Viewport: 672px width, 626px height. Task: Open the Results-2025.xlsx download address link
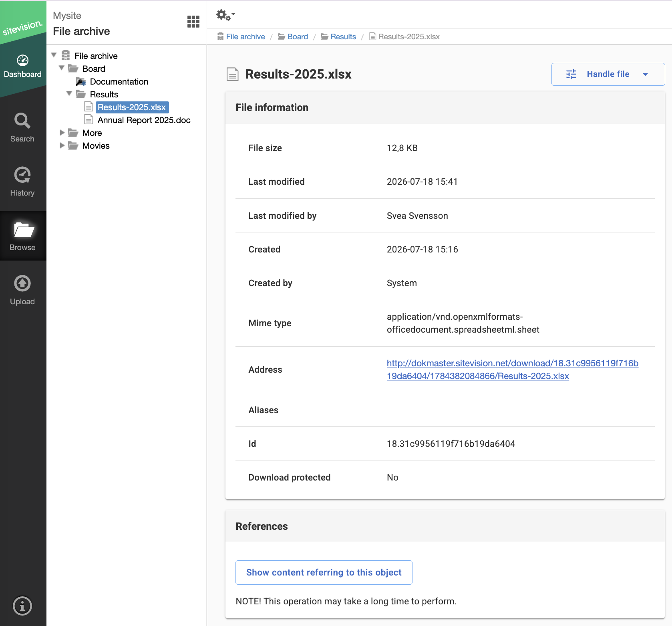pyautogui.click(x=512, y=370)
